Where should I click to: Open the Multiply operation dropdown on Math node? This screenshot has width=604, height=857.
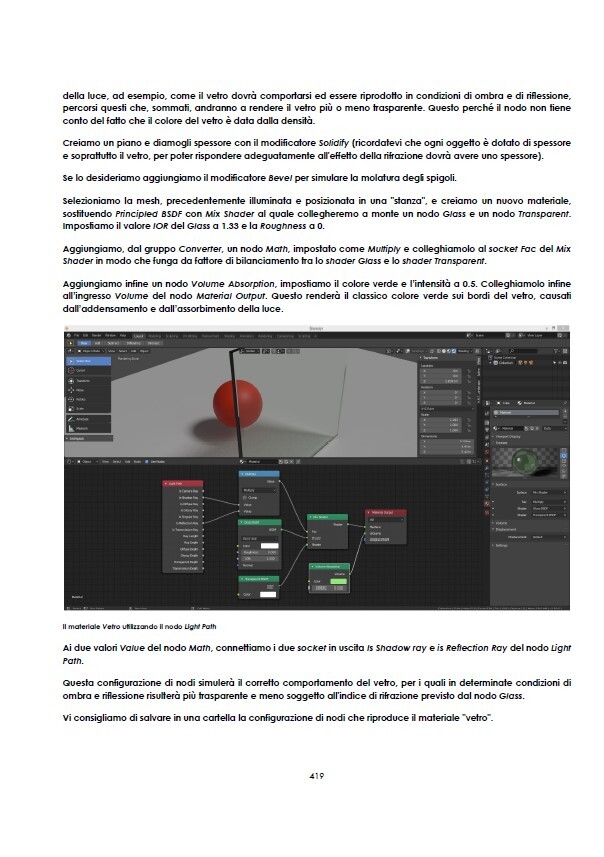click(259, 490)
